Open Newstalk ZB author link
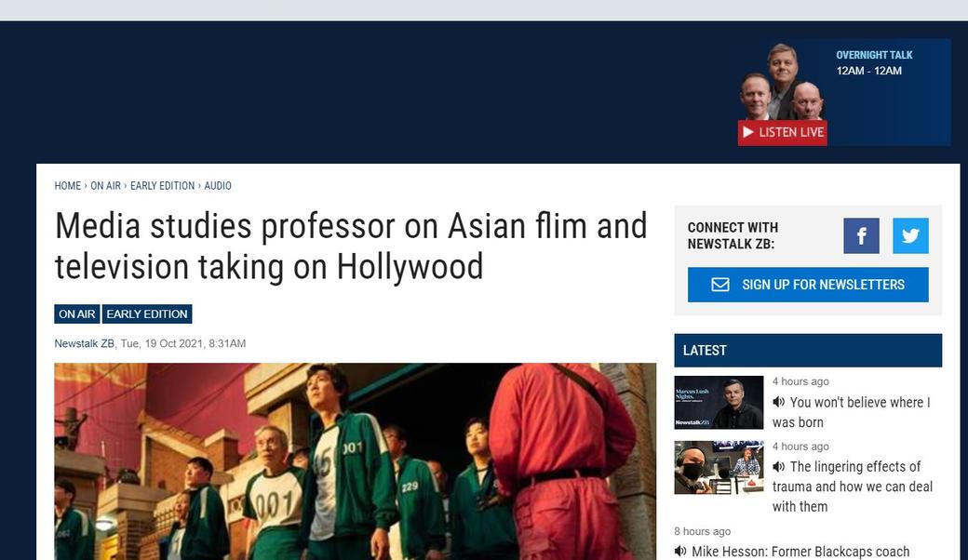Image resolution: width=968 pixels, height=560 pixels. (84, 344)
